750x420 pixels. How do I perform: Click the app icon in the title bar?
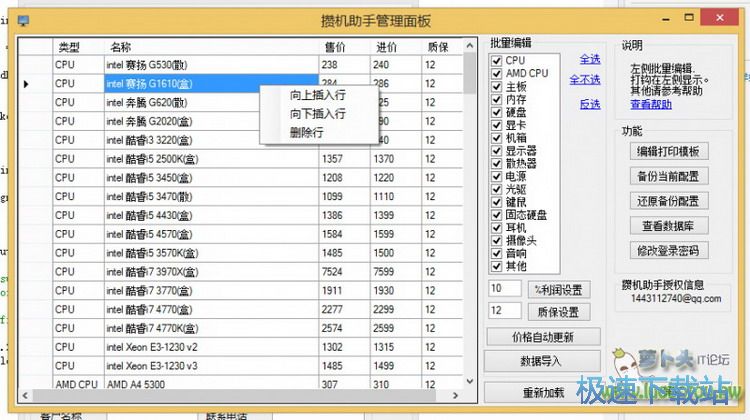[23, 21]
